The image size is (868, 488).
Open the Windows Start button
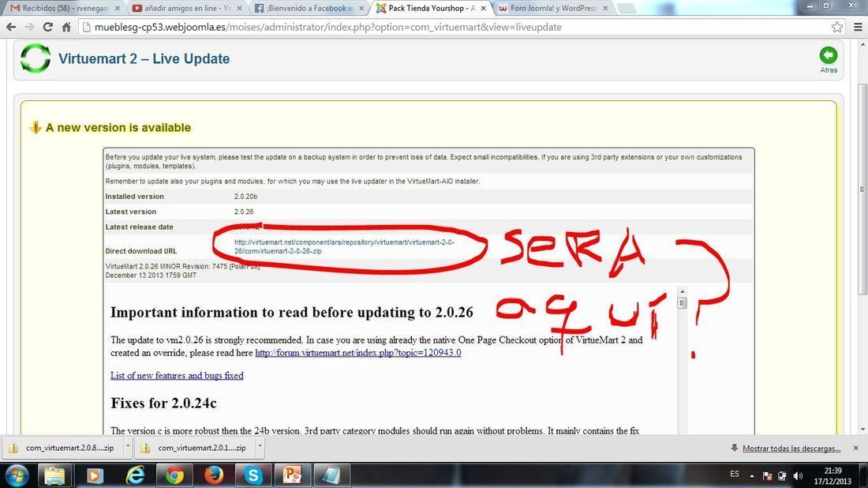(x=16, y=476)
